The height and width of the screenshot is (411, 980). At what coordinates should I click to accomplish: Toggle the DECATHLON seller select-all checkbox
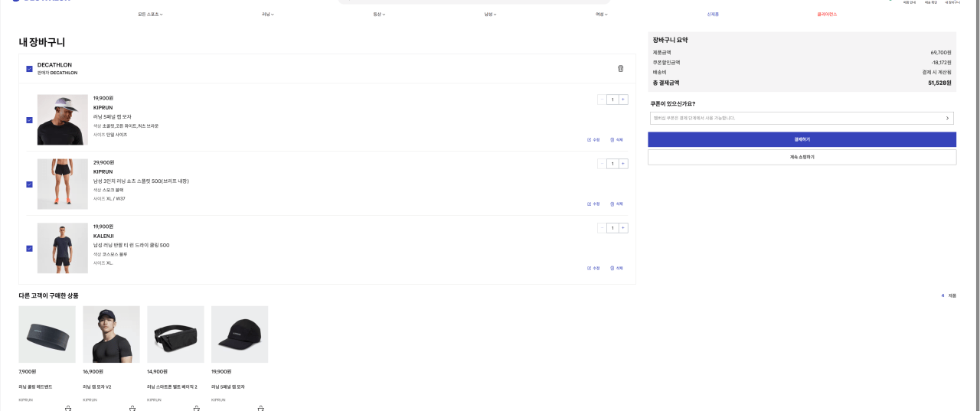29,69
